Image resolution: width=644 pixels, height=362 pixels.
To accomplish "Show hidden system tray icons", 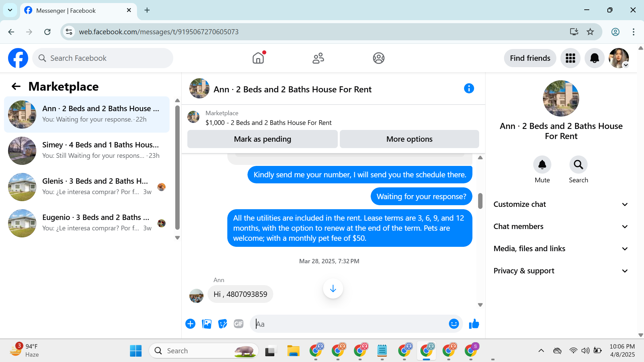I will (x=541, y=351).
